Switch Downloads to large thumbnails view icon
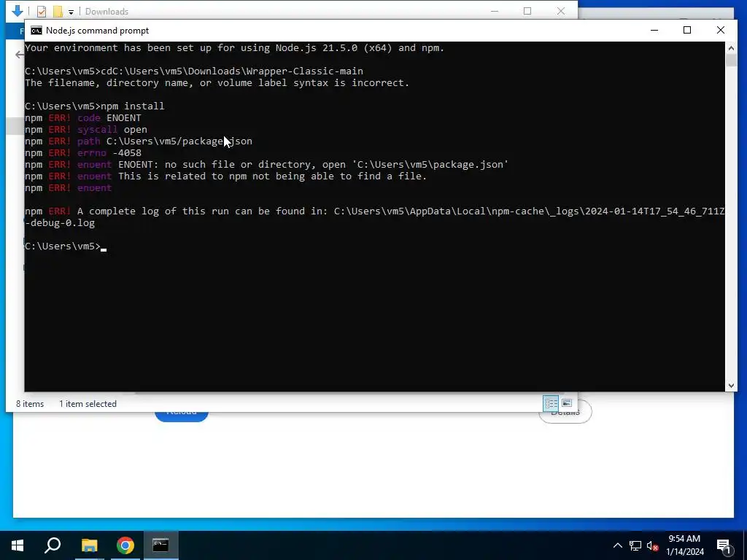Screen dimensions: 747x560 pos(567,403)
